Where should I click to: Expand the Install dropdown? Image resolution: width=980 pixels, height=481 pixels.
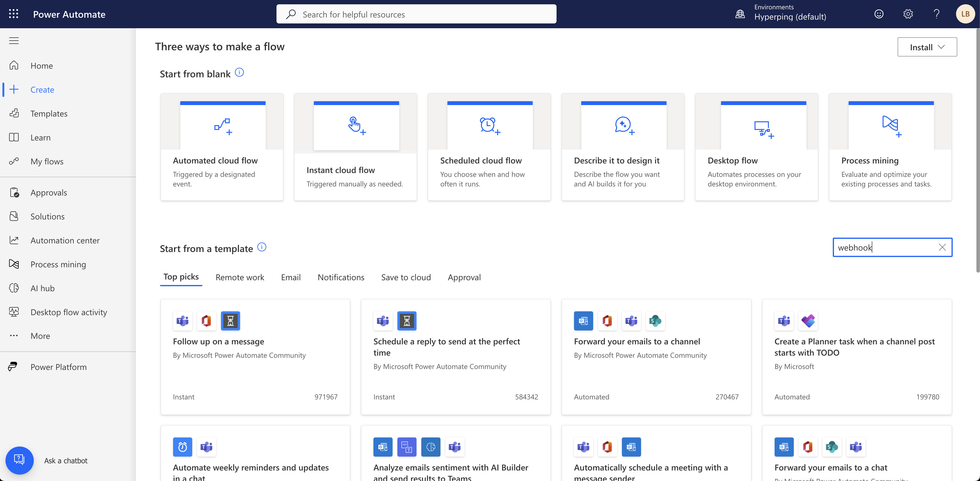click(x=927, y=47)
